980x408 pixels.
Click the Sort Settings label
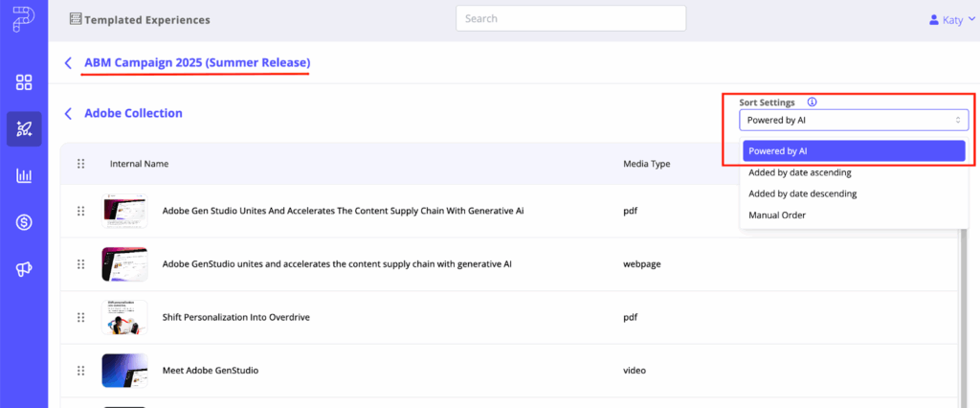click(767, 102)
